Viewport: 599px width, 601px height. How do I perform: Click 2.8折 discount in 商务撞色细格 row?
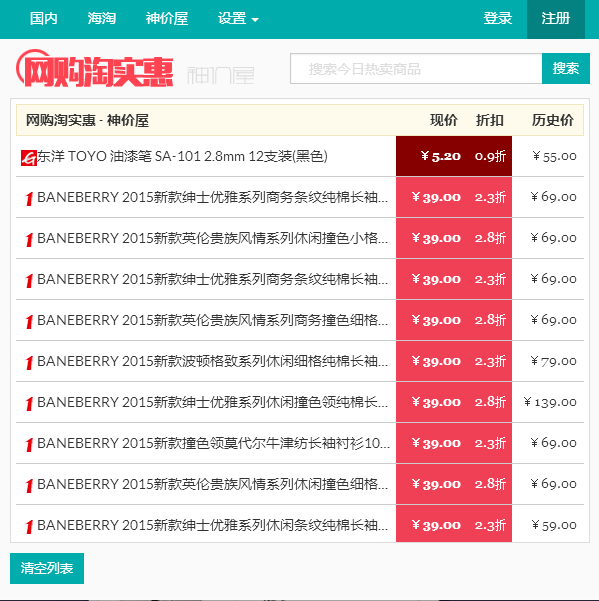[x=490, y=320]
